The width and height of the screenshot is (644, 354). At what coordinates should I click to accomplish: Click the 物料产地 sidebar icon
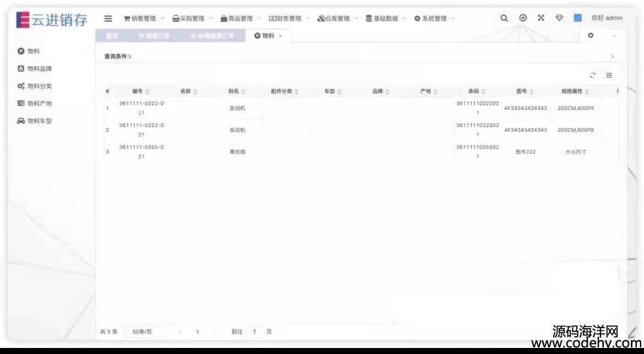[20, 103]
